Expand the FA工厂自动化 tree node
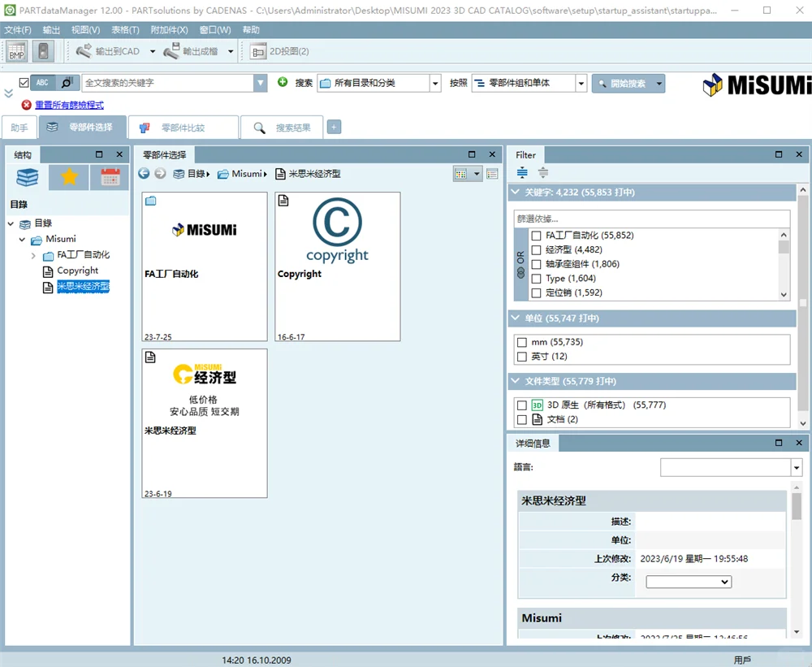Viewport: 812px width, 667px height. pos(33,255)
